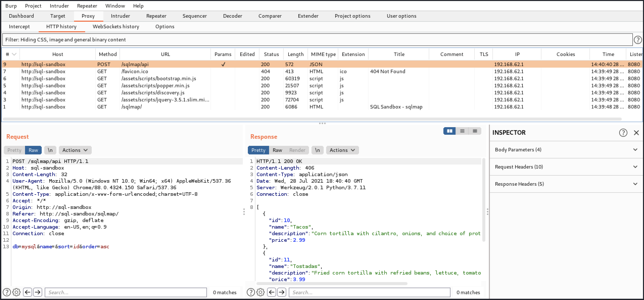Focus the Response search field
644x300 pixels.
tap(369, 292)
